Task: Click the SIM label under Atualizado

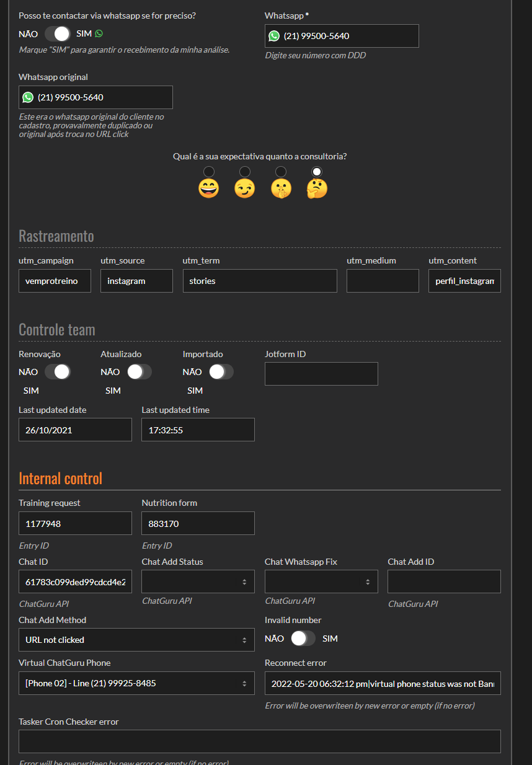Action: click(x=113, y=391)
